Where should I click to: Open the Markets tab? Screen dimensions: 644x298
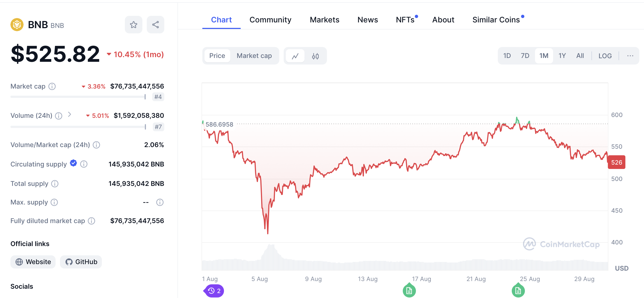(x=324, y=20)
